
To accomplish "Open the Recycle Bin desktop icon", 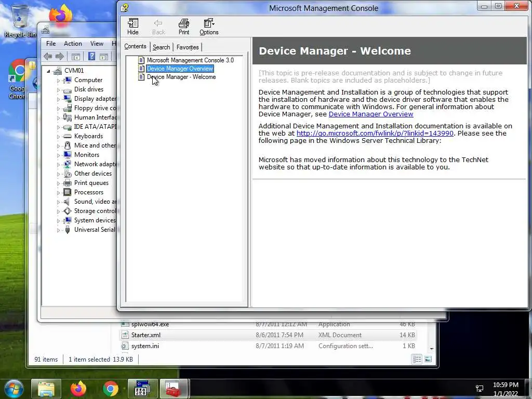I will (20, 20).
